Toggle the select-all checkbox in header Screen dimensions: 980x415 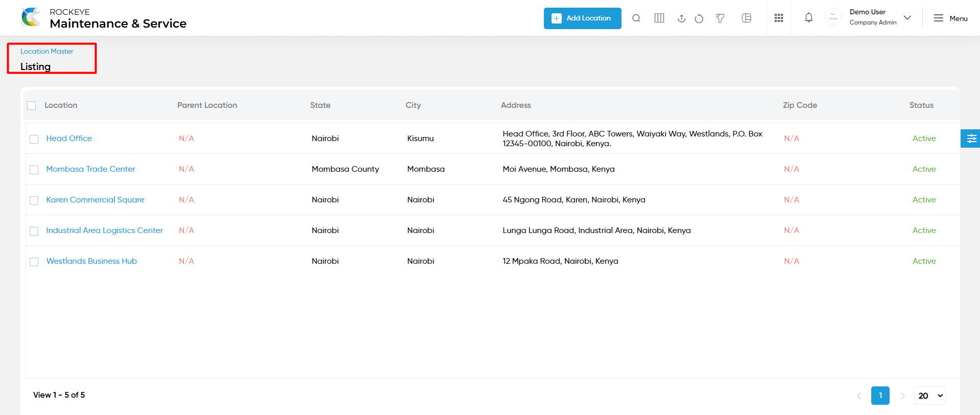(32, 105)
